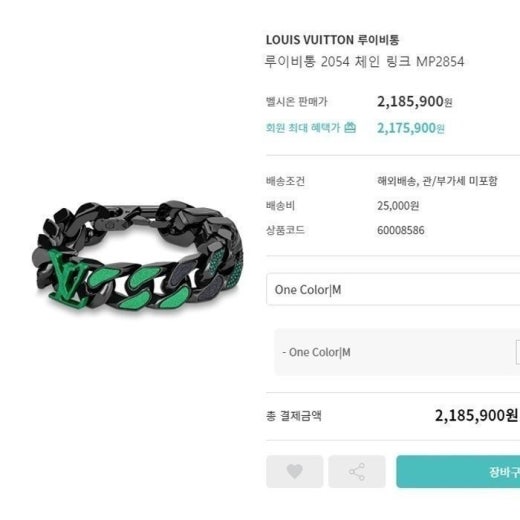Select the product code 60008586
This screenshot has height=520, width=520.
pyautogui.click(x=401, y=230)
